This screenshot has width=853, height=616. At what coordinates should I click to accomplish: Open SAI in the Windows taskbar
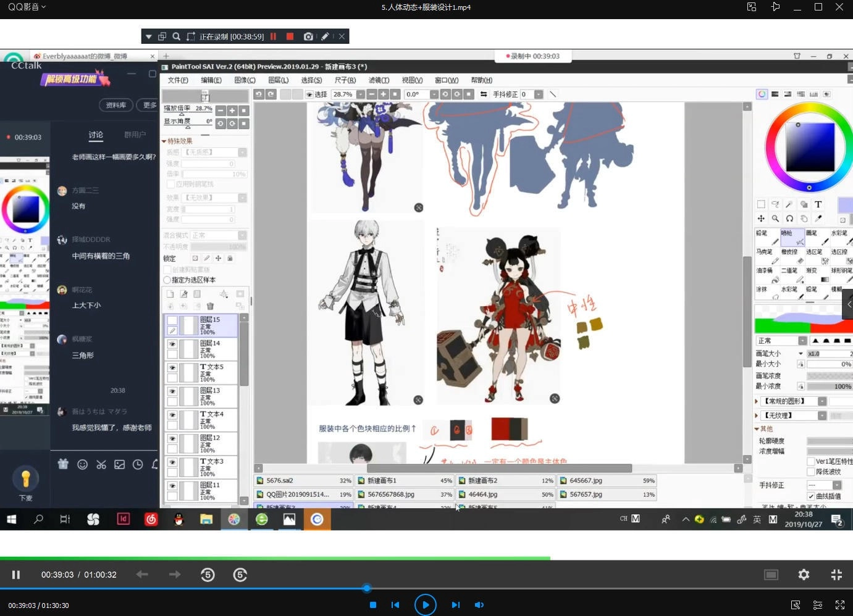pos(233,519)
